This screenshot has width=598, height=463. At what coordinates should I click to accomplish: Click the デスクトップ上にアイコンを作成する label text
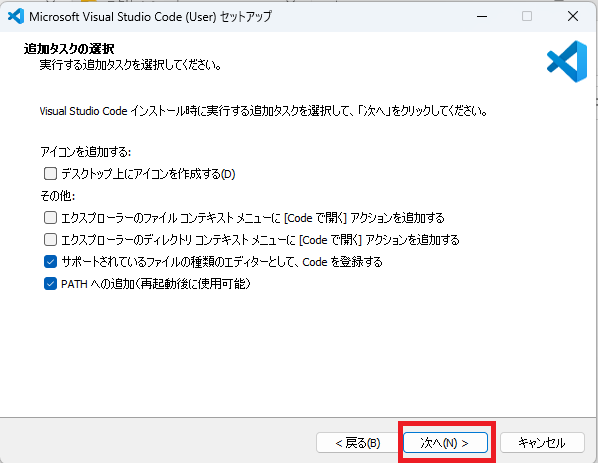coord(148,174)
